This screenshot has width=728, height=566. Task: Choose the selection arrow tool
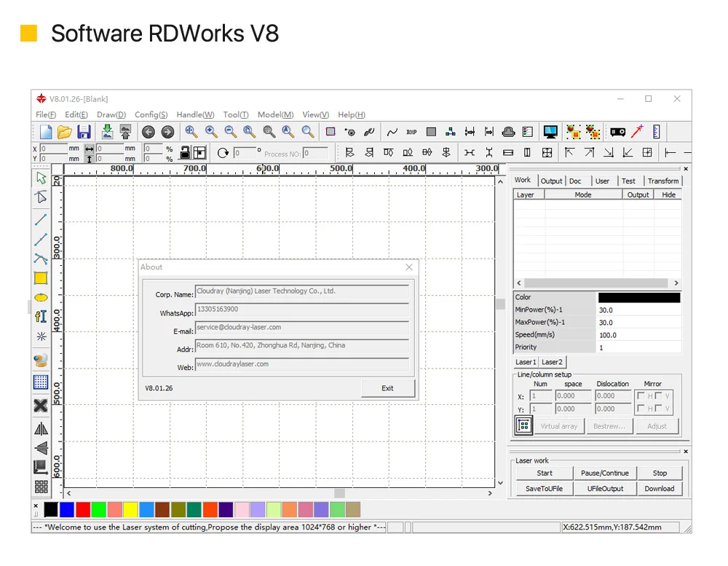click(41, 178)
